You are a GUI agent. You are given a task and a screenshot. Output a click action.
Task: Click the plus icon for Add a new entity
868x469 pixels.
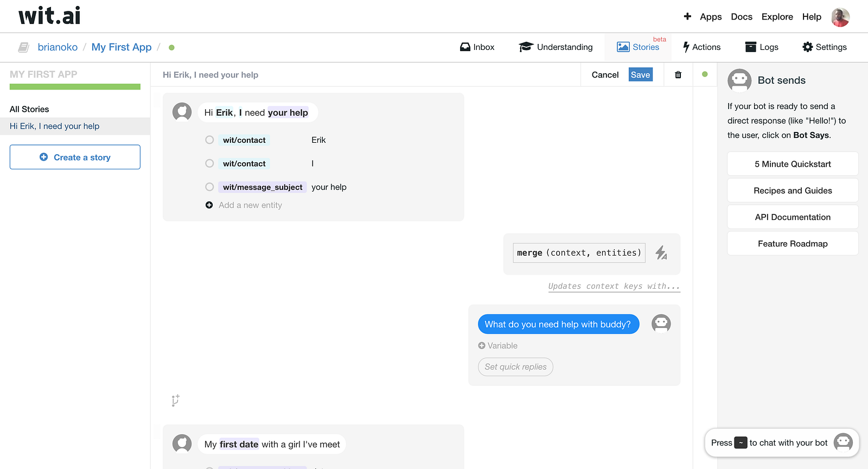point(209,205)
